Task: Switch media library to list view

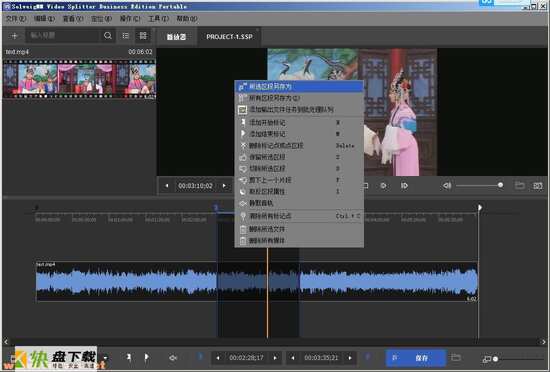Action: 126,36
